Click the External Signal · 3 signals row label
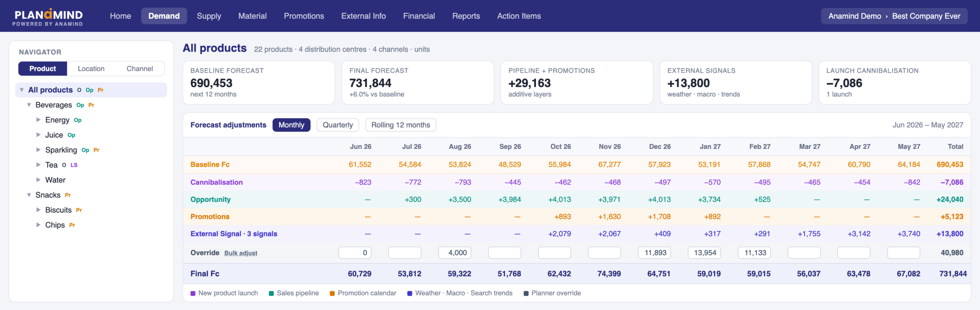980x310 pixels. click(x=234, y=234)
